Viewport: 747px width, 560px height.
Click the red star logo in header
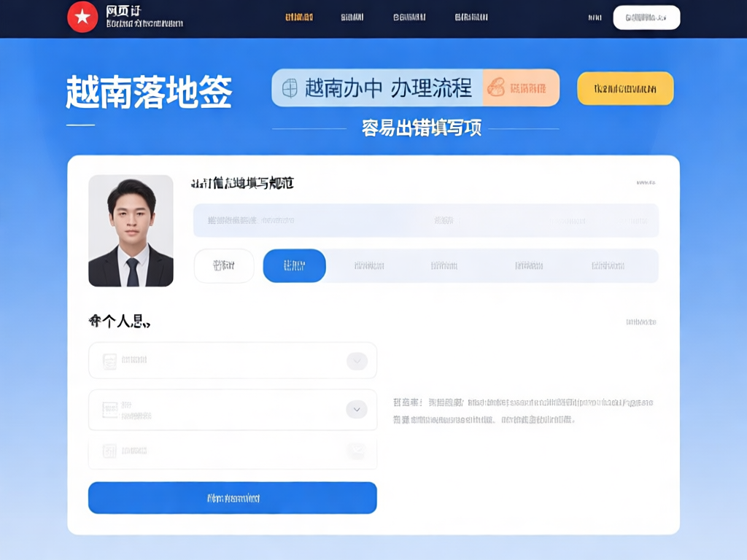pos(82,17)
